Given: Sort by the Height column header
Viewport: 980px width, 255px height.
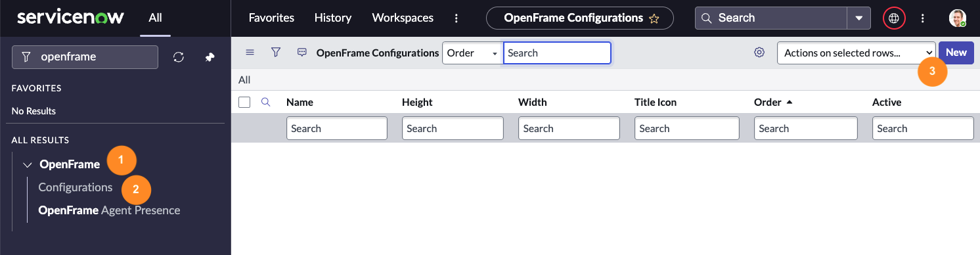Looking at the screenshot, I should (417, 102).
